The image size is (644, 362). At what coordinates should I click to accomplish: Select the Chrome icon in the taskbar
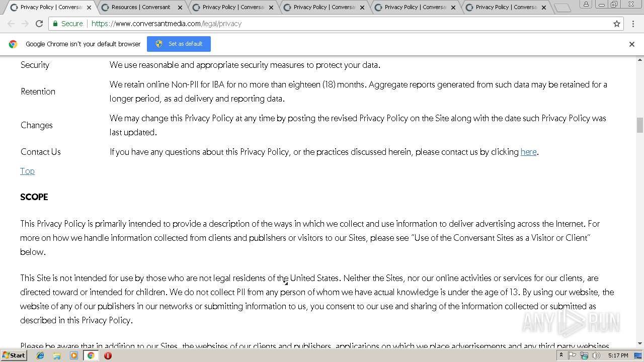point(91,355)
